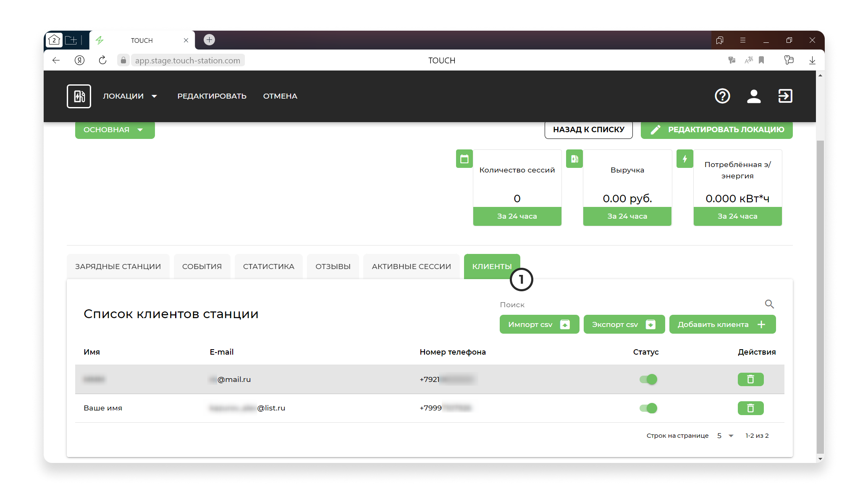
Task: Click the page vertical scrollbar thumb
Action: click(820, 297)
